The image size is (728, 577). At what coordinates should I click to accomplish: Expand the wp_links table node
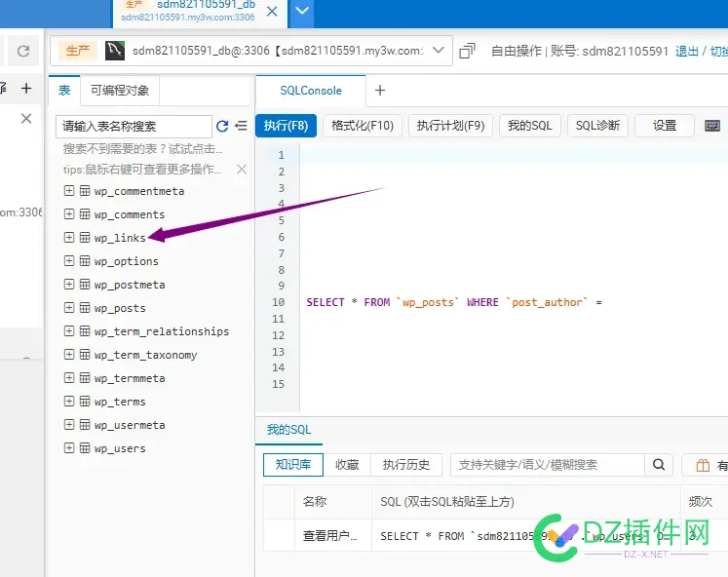click(69, 238)
